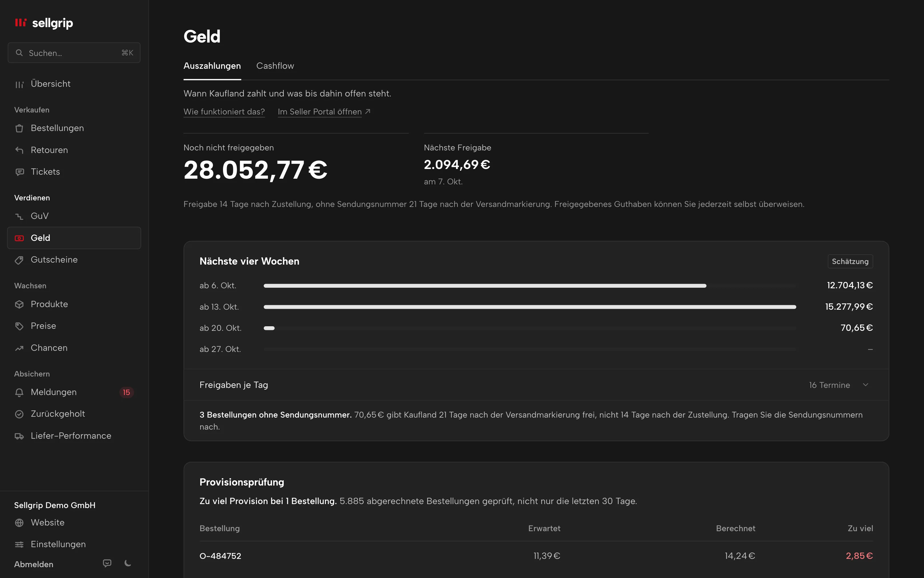Click the GuV step-line icon
Image resolution: width=924 pixels, height=578 pixels.
point(19,216)
